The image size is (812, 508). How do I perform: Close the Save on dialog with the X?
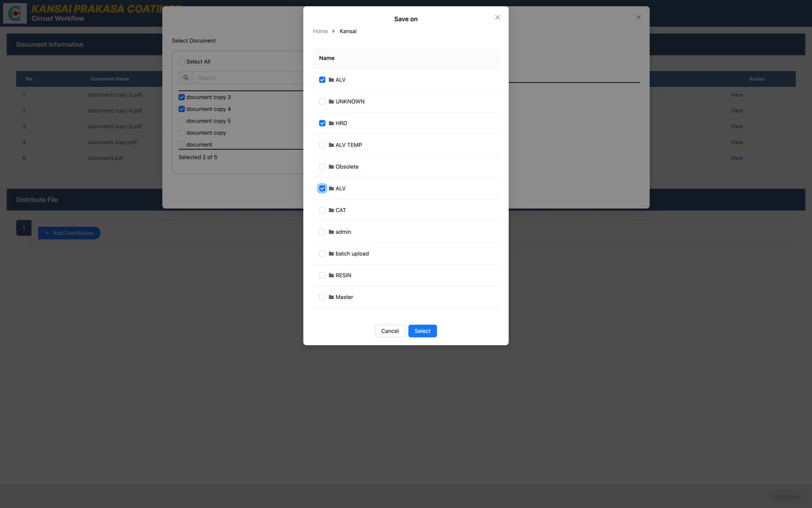497,17
